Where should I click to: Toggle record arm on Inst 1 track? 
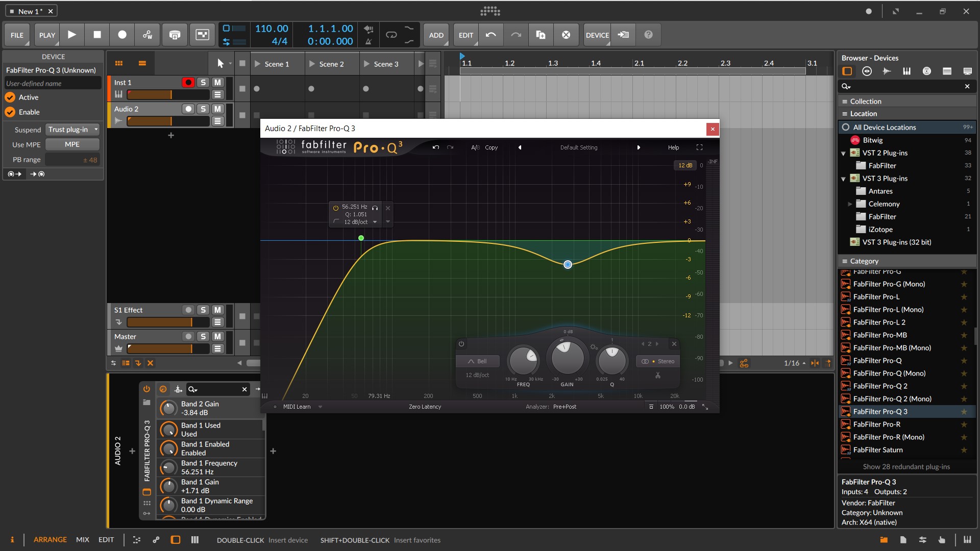188,82
